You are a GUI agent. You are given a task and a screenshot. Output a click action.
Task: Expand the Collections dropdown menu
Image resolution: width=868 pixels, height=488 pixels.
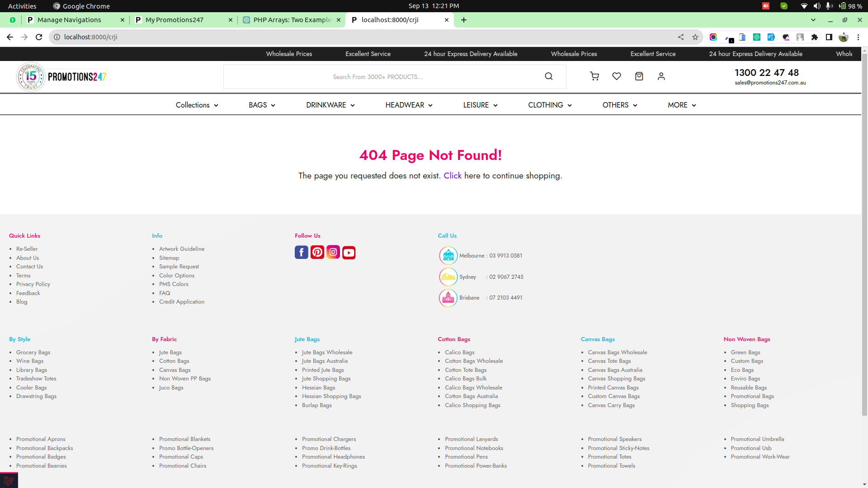[x=197, y=105]
